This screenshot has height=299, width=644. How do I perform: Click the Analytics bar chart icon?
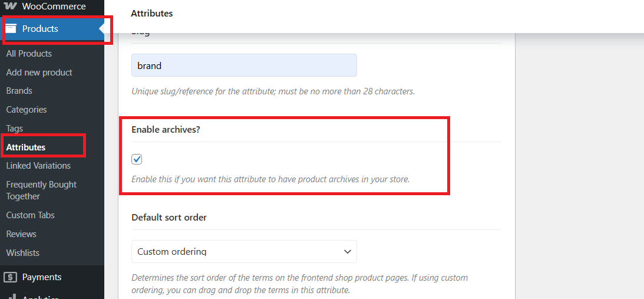coord(12,296)
